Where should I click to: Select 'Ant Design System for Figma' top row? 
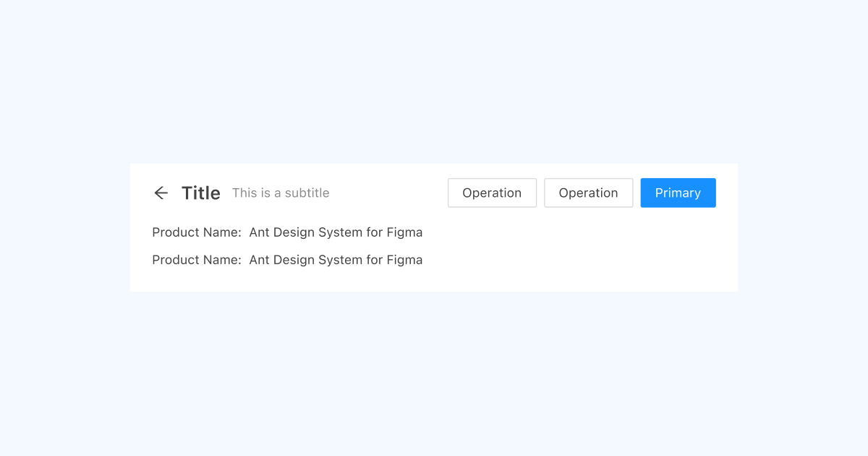[x=336, y=232]
